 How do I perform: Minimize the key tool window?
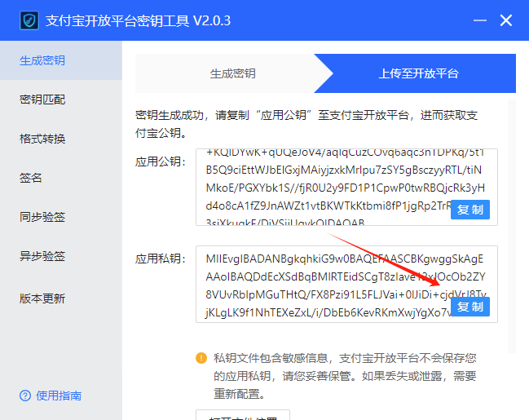pyautogui.click(x=480, y=20)
